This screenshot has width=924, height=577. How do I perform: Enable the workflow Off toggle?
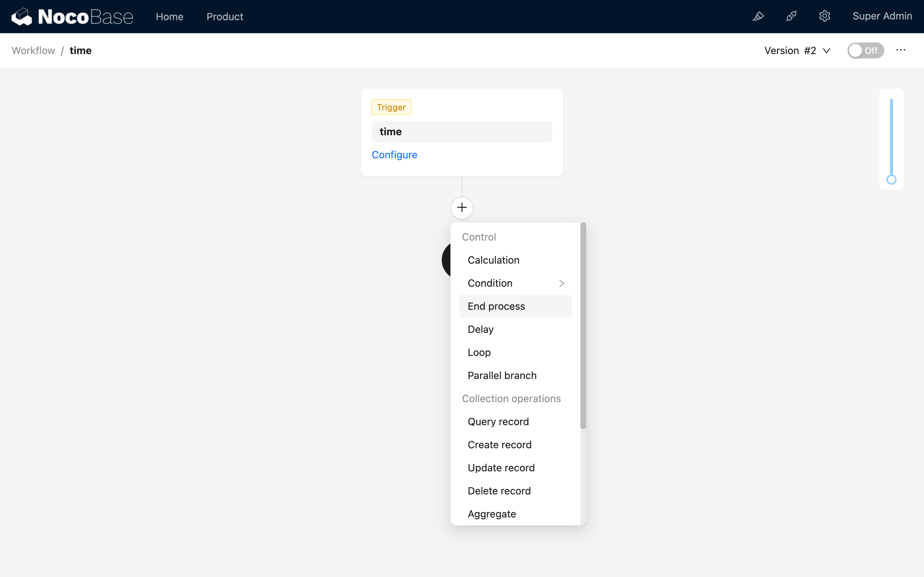[x=865, y=50]
